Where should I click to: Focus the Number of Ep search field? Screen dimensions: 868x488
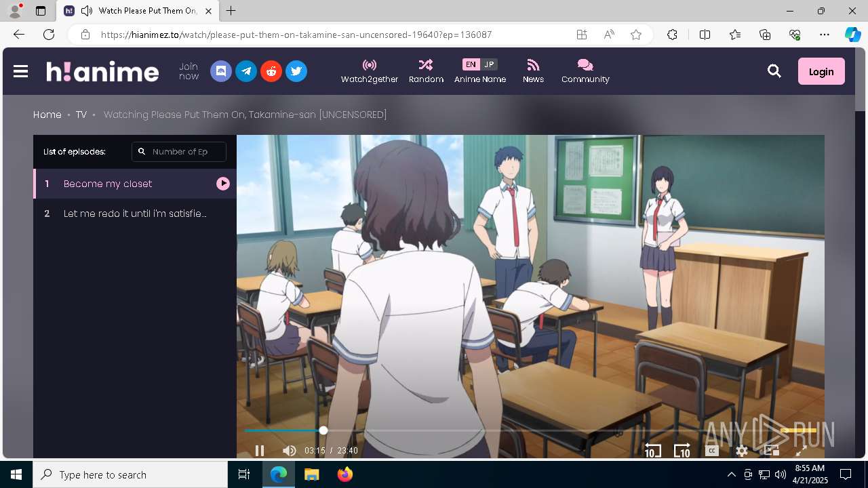coord(179,152)
